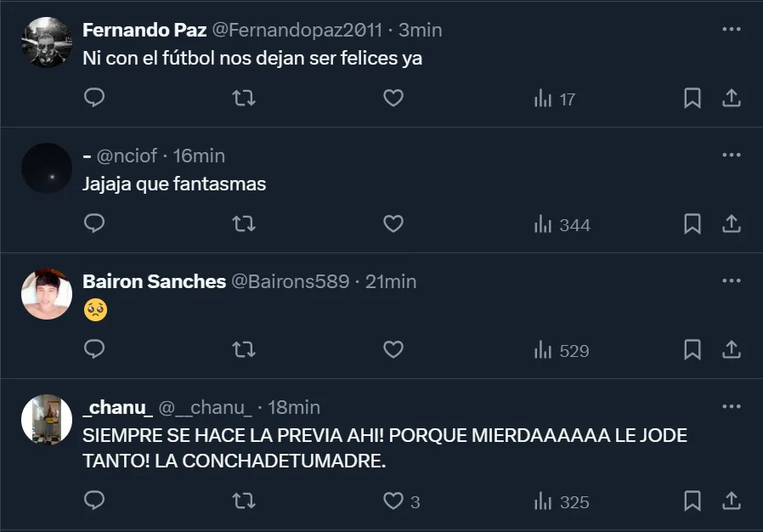
Task: Open Fernando Paz's profile name link
Action: click(144, 30)
